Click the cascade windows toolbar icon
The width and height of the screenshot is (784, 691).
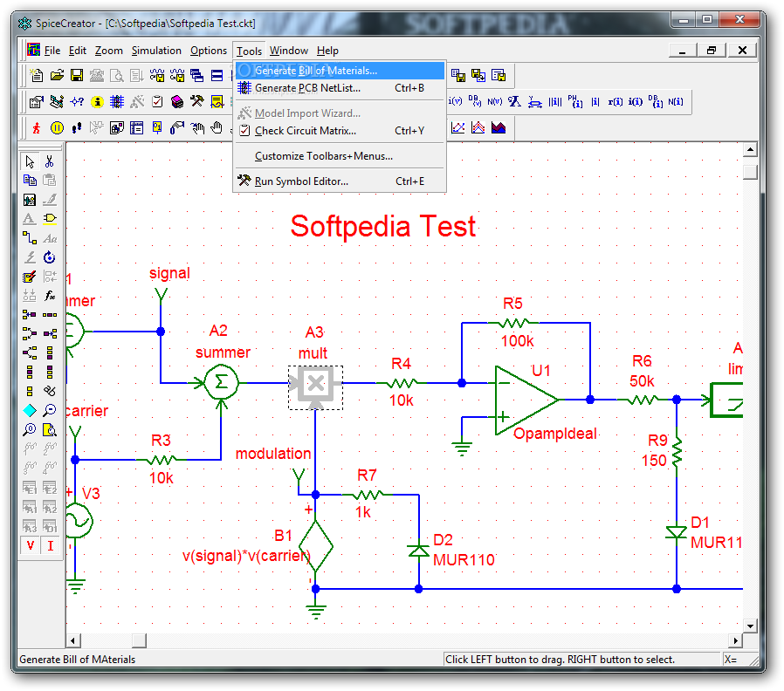pyautogui.click(x=197, y=75)
